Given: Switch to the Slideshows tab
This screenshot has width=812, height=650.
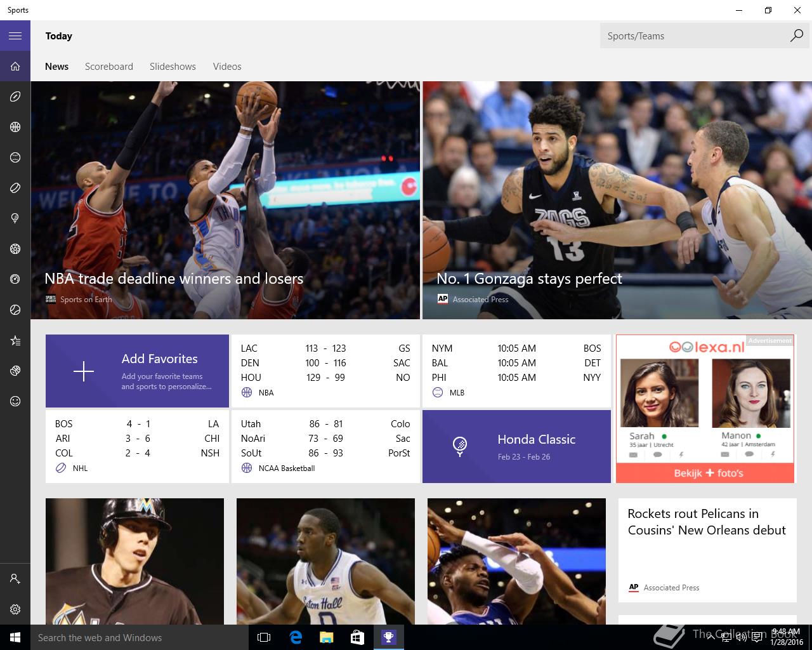Looking at the screenshot, I should pyautogui.click(x=173, y=67).
